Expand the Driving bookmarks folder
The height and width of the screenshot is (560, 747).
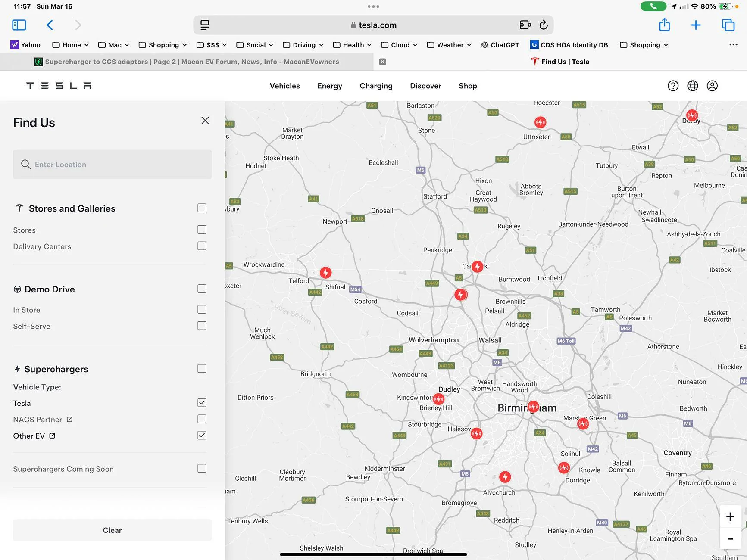click(303, 45)
